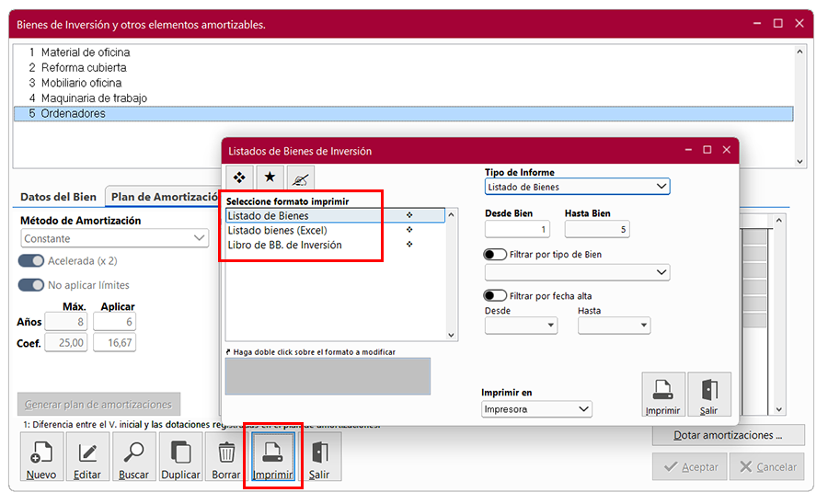Open the Tipo de Informe dropdown
828x504 pixels.
tap(577, 187)
